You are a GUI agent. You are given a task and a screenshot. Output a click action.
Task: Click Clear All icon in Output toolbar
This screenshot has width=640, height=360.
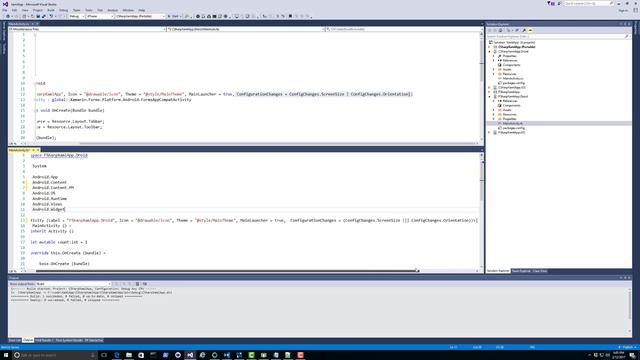pyautogui.click(x=137, y=284)
